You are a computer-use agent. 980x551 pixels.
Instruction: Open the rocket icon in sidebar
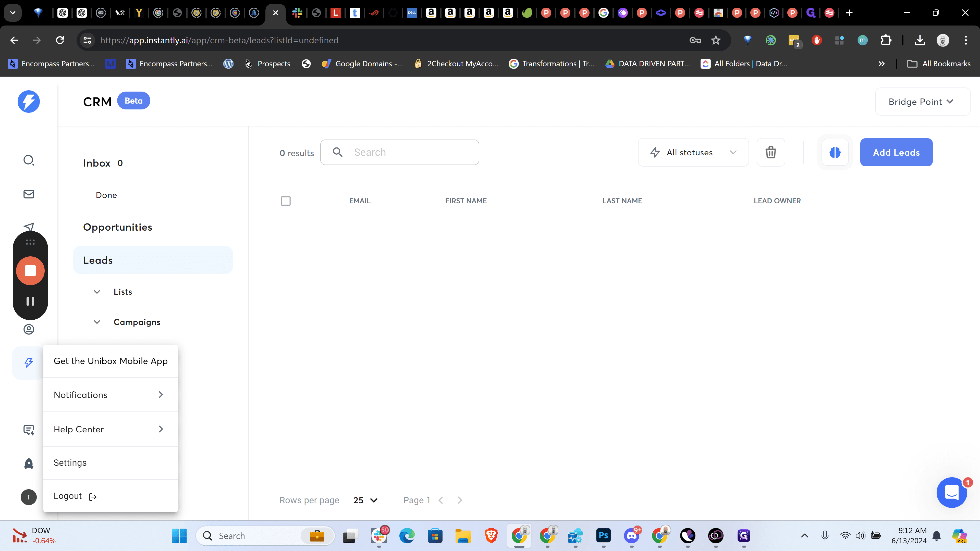tap(29, 464)
